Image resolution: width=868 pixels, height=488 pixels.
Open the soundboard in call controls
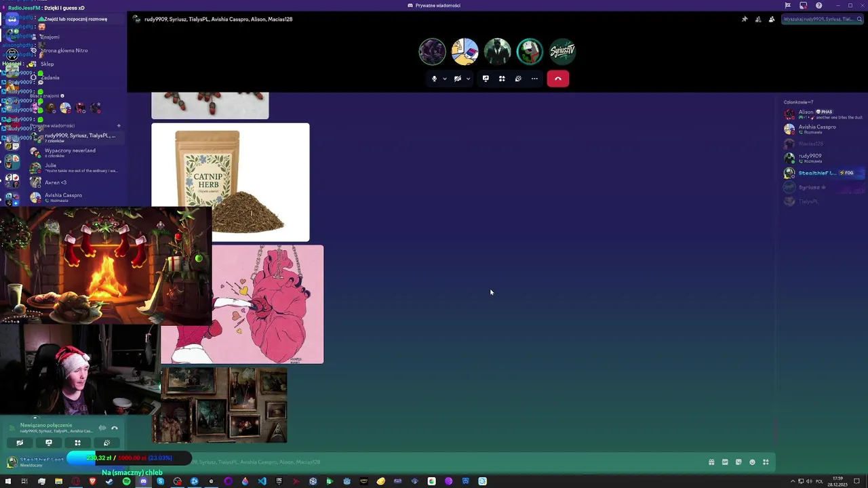(518, 79)
